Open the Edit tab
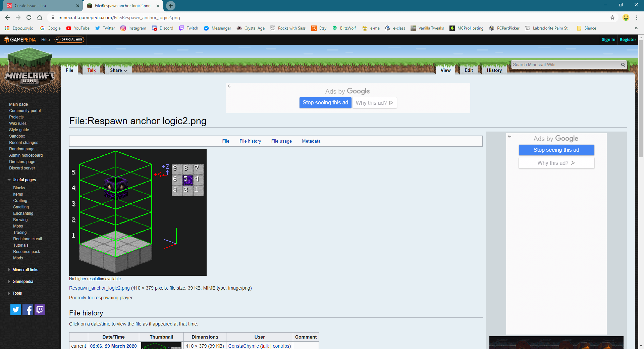644x349 pixels. pos(469,70)
